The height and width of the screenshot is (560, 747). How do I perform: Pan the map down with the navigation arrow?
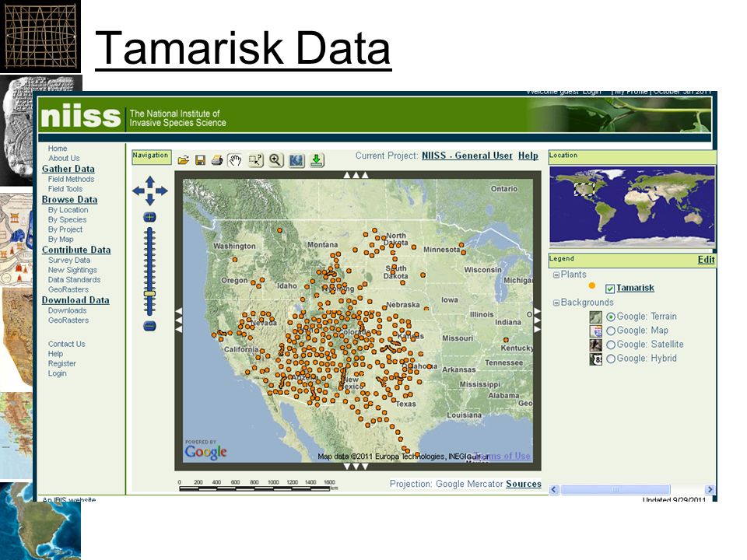point(150,201)
